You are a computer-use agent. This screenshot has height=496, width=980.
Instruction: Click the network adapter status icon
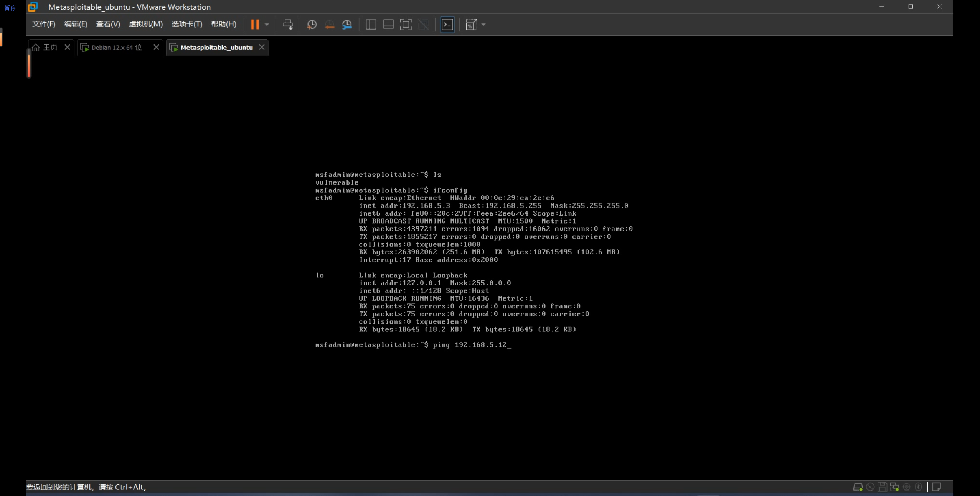[894, 487]
